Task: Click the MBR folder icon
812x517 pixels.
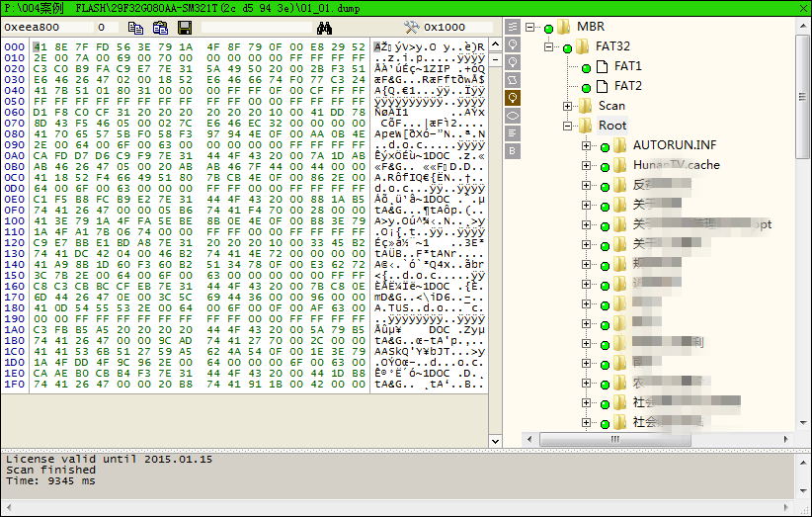Action: coord(564,27)
